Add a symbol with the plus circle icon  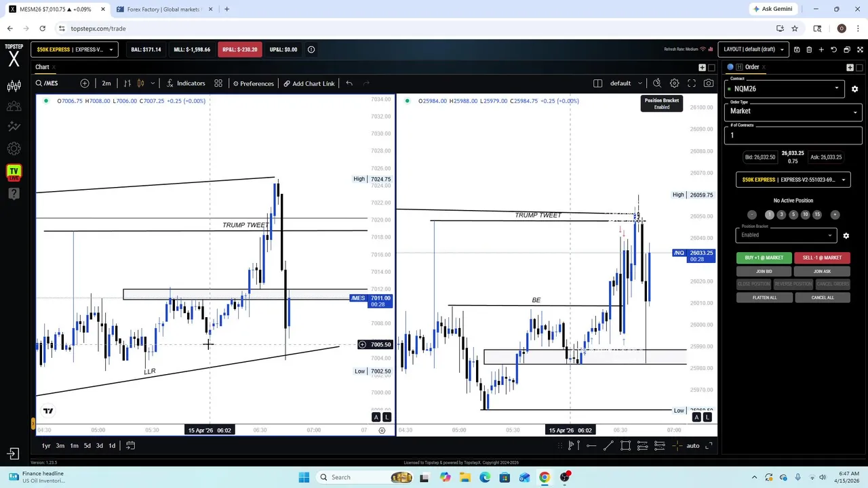click(x=85, y=83)
